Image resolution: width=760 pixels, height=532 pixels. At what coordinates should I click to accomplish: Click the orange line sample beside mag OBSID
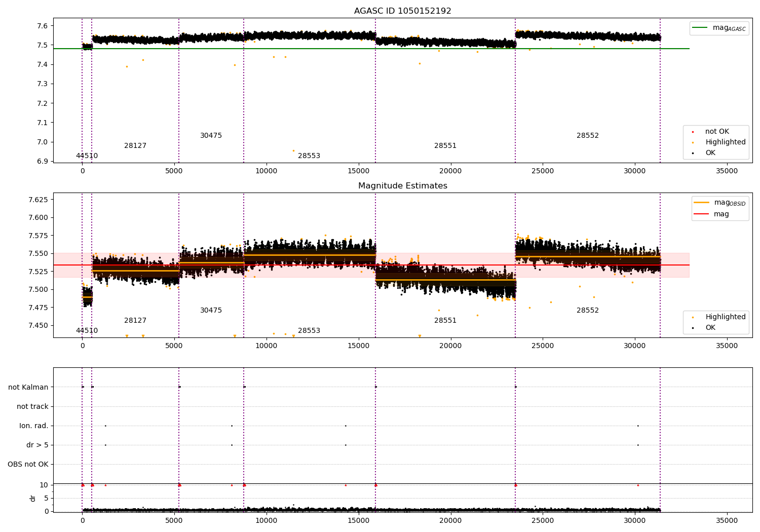click(x=702, y=203)
